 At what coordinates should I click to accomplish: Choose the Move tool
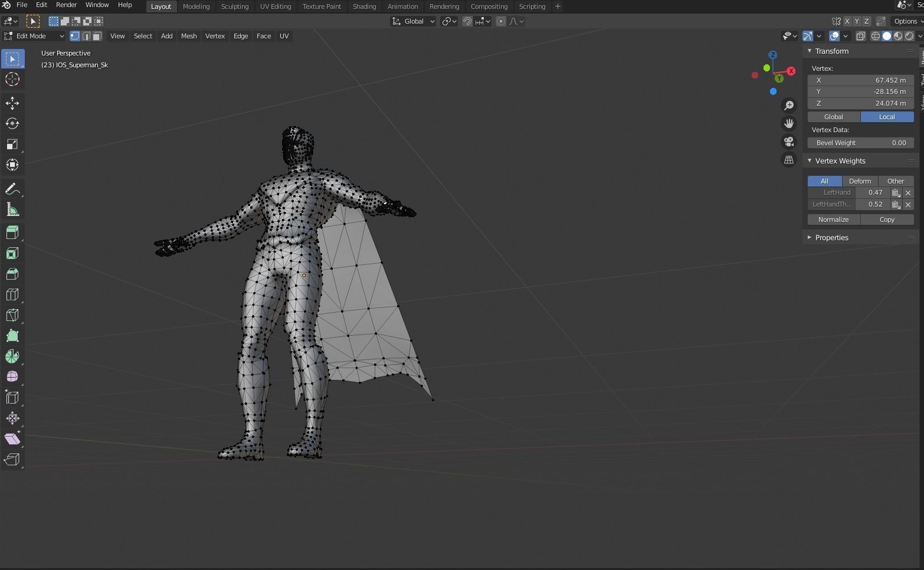tap(12, 103)
